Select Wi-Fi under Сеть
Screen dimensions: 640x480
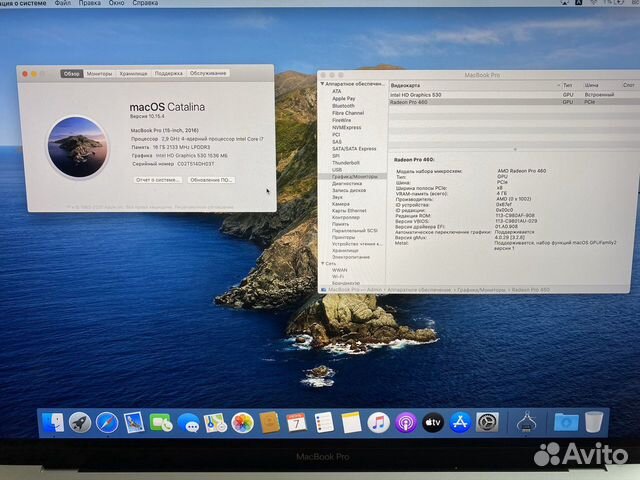[338, 277]
